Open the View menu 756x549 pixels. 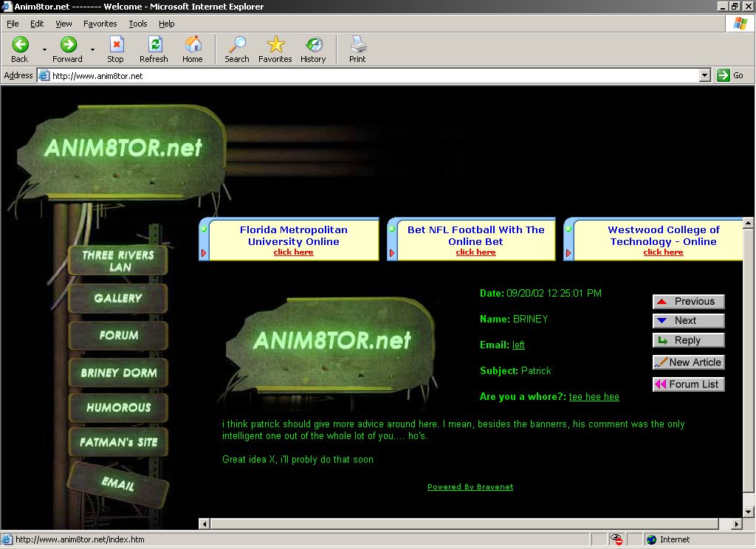63,24
